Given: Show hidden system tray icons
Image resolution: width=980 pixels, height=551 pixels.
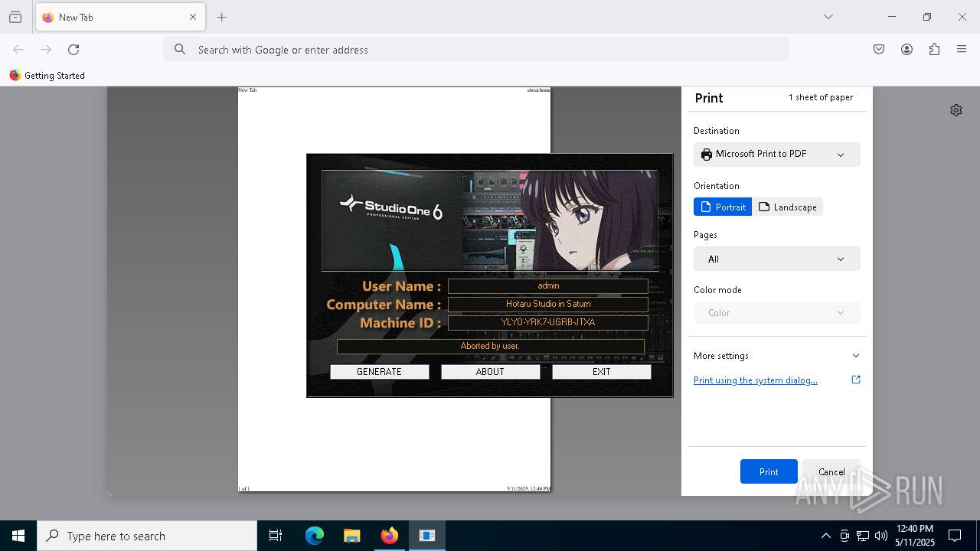Looking at the screenshot, I should tap(825, 536).
